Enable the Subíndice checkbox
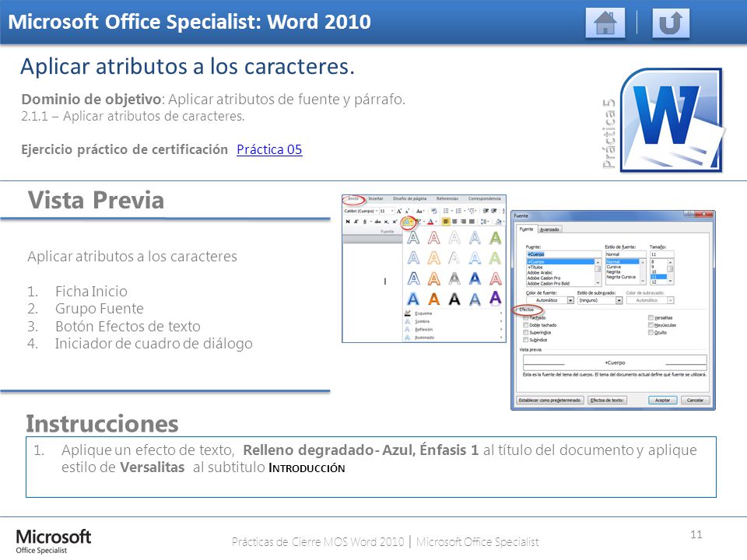 [x=525, y=340]
